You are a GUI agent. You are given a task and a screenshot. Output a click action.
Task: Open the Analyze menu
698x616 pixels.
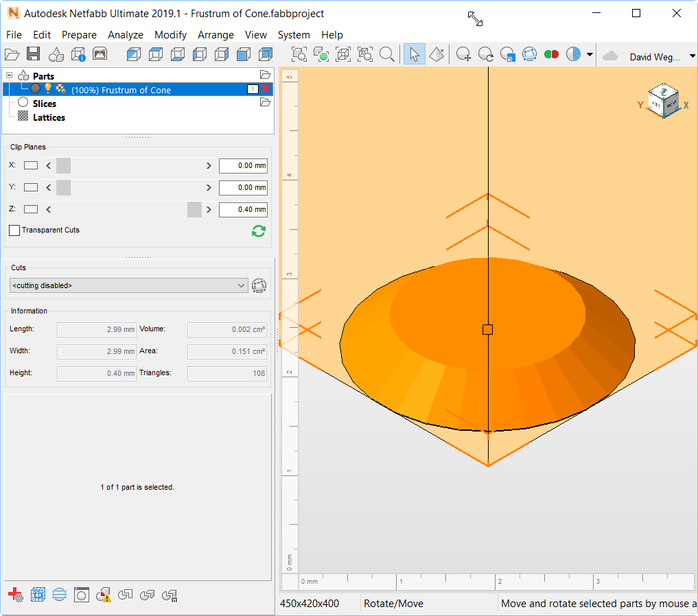point(126,34)
